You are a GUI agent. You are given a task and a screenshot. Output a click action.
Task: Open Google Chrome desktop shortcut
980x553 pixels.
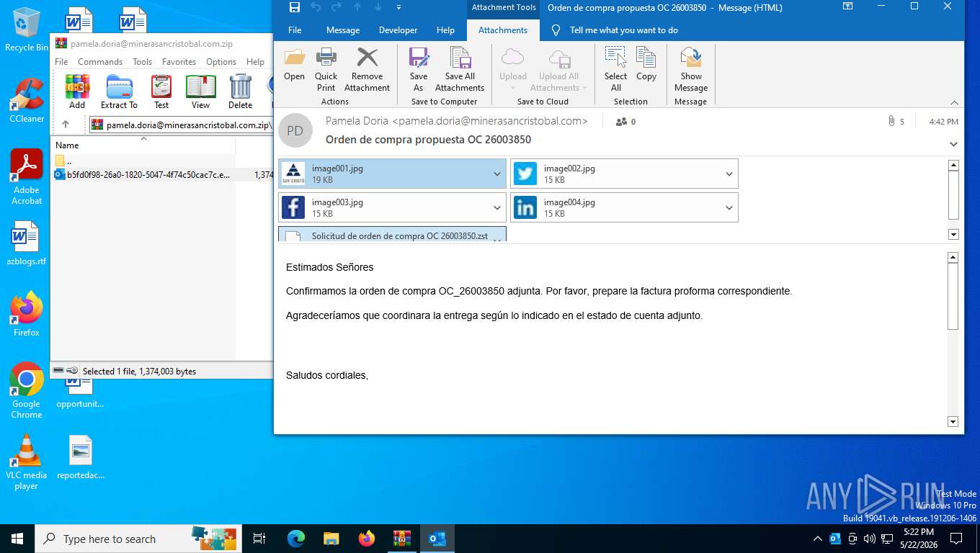27,390
